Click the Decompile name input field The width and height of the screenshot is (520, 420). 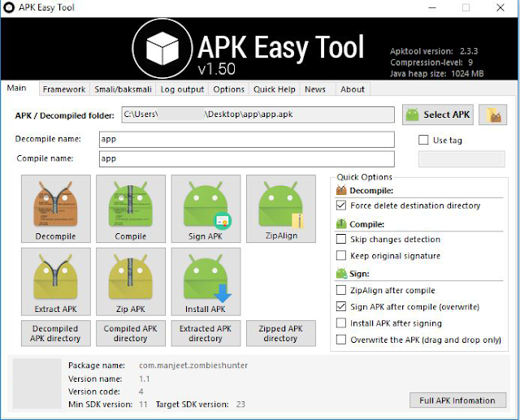(247, 139)
